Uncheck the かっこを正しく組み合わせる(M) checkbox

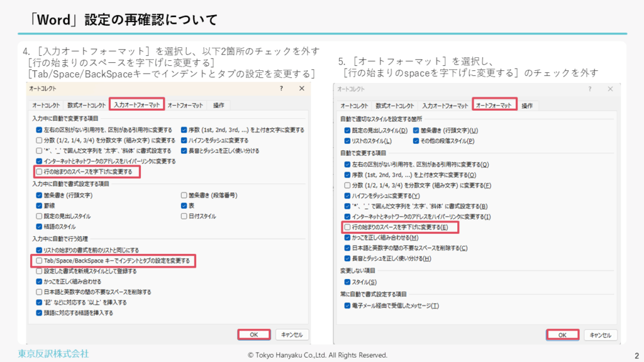click(347, 238)
